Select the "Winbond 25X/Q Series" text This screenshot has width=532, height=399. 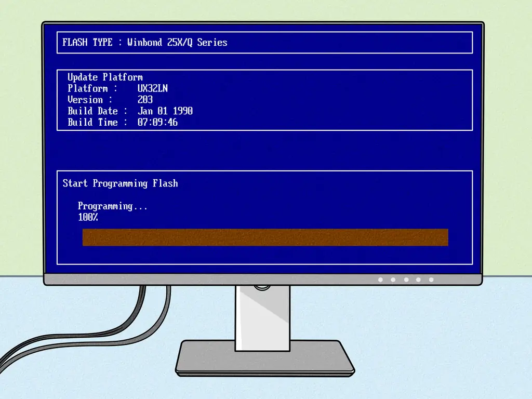coord(177,43)
